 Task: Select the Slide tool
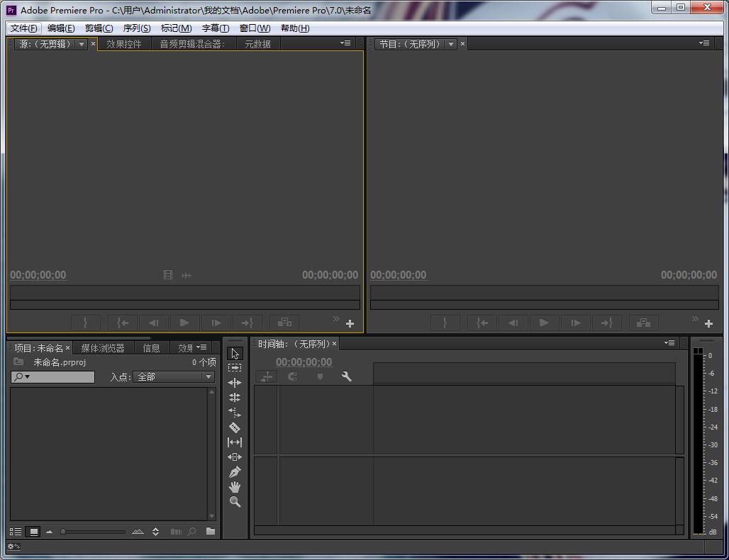(x=235, y=457)
